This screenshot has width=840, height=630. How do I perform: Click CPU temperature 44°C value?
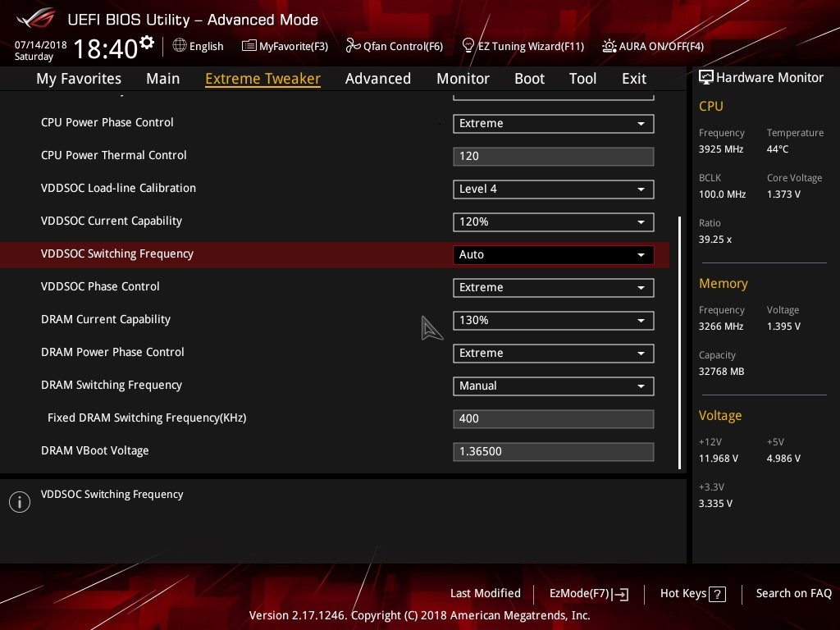778,149
